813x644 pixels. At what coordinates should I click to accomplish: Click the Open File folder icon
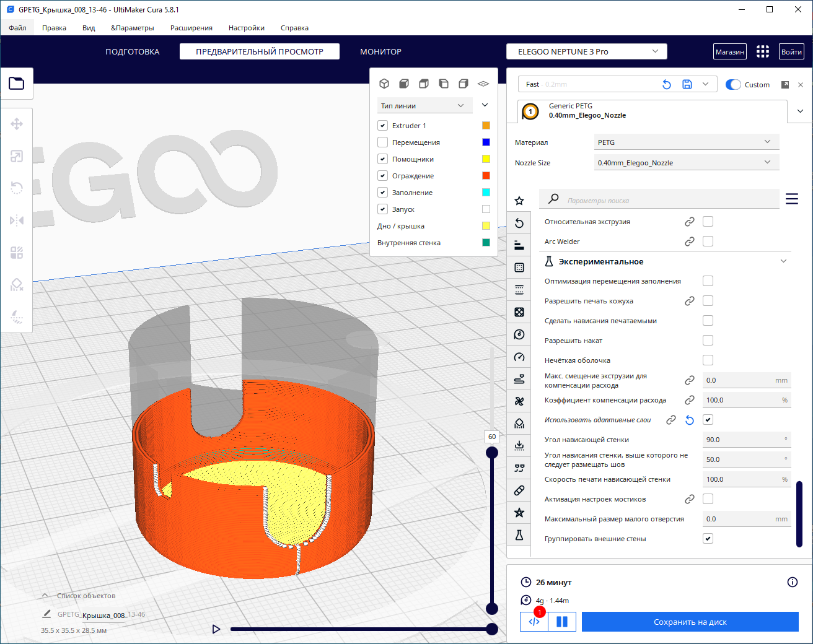17,83
